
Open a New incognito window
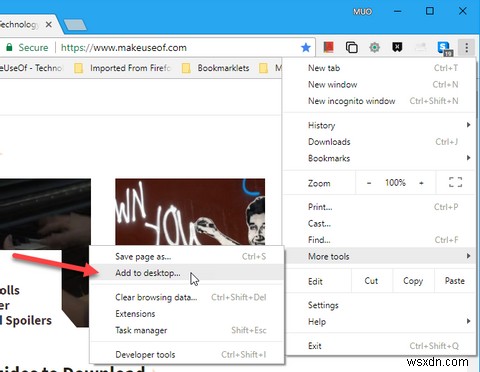(379, 101)
